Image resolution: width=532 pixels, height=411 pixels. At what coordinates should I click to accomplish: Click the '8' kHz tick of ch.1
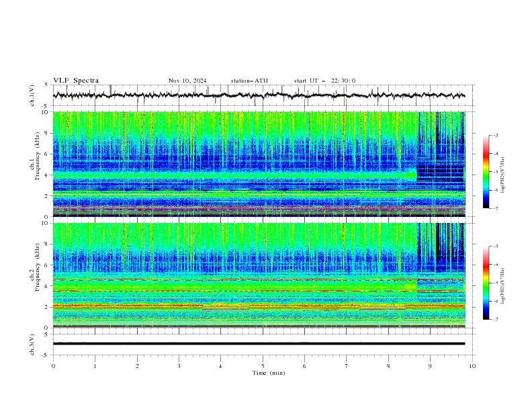tap(48, 133)
